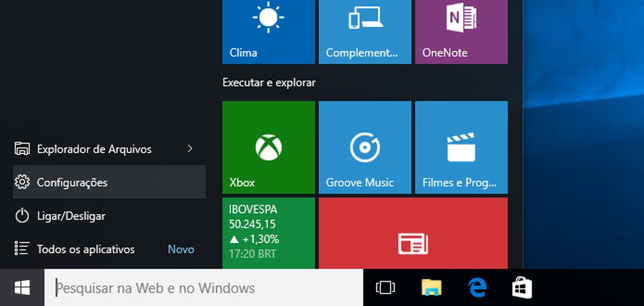The image size is (644, 306).
Task: Open the IBOVESPA finance tile
Action: pos(268,233)
